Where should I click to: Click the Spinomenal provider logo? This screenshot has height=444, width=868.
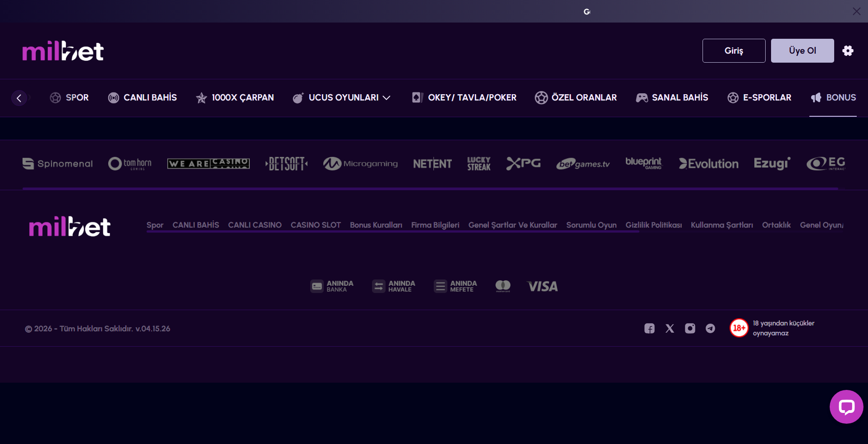pos(57,164)
